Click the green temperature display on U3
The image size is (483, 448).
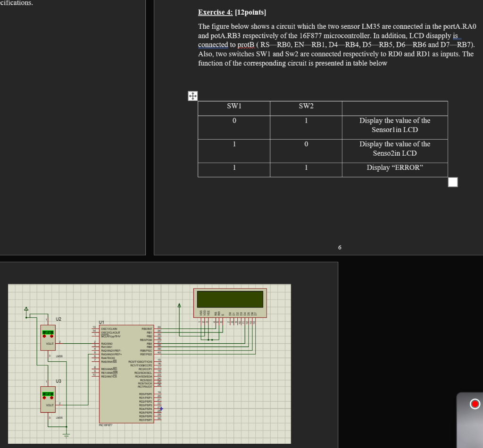tap(48, 394)
